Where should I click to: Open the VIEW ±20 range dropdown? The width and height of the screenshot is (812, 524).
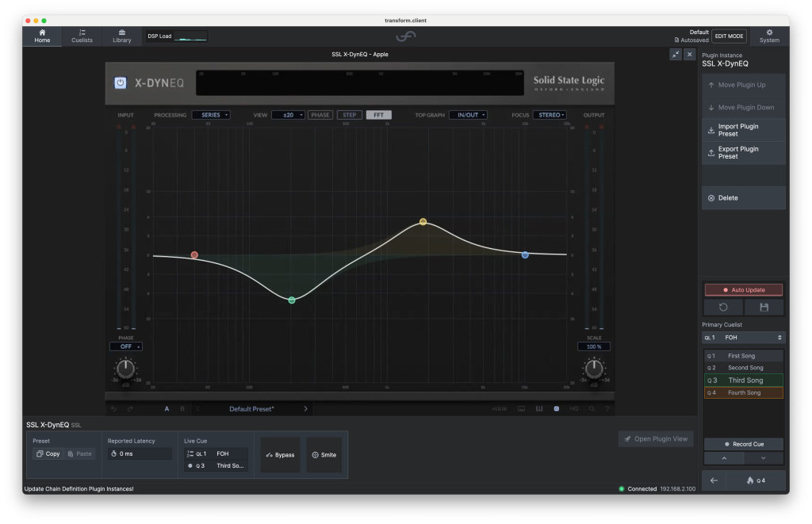click(288, 115)
